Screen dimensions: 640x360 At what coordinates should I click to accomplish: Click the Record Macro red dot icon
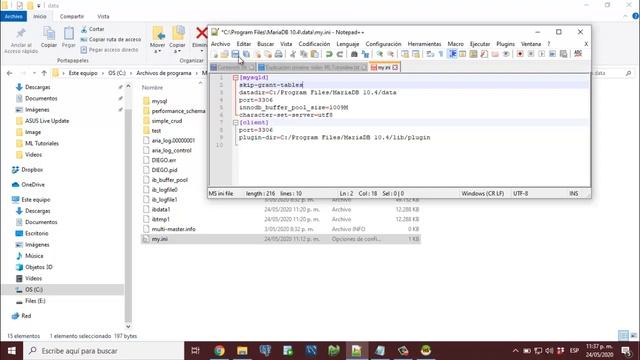(520, 54)
